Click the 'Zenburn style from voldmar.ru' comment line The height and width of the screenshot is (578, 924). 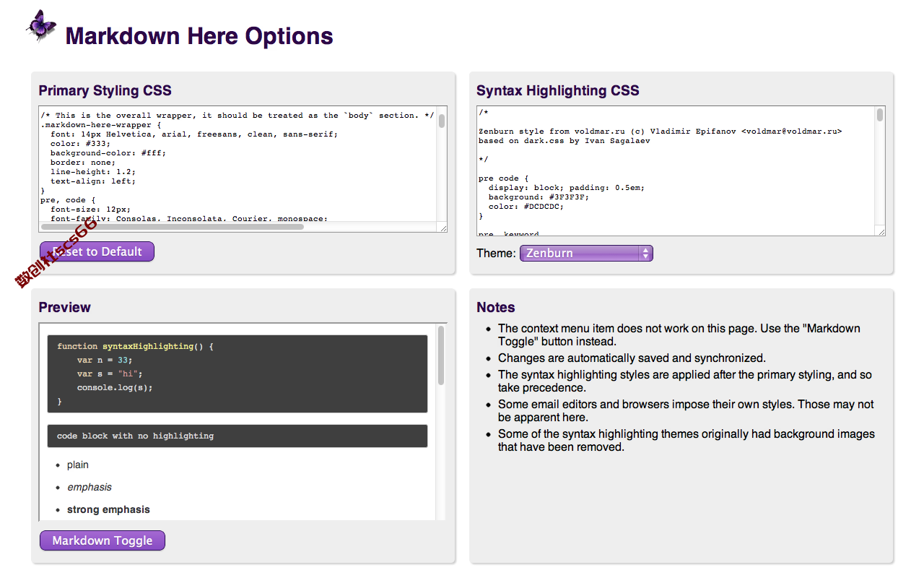click(x=660, y=131)
